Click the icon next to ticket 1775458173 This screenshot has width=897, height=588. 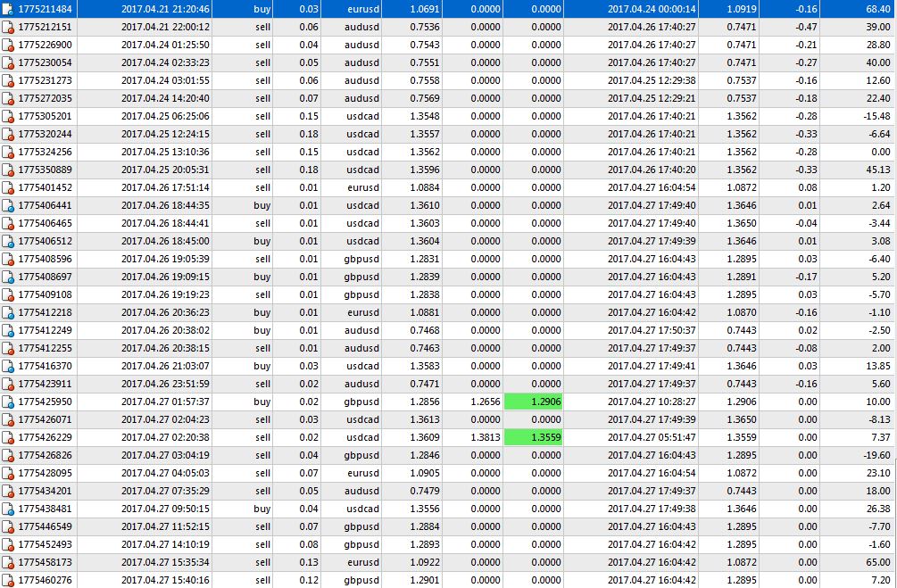(8, 562)
